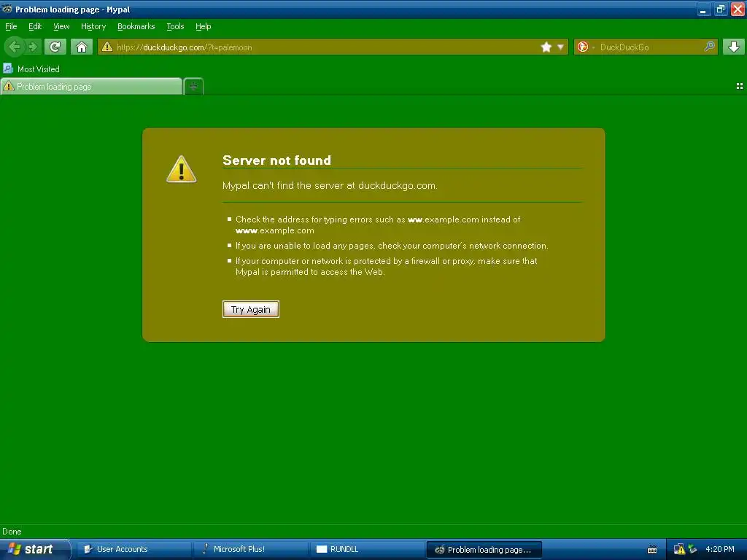This screenshot has width=747, height=560.
Task: Click the network warning tray icon
Action: (679, 549)
